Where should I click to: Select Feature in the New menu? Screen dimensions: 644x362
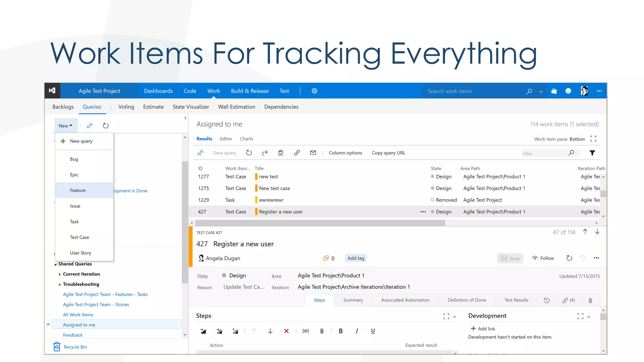tap(84, 190)
